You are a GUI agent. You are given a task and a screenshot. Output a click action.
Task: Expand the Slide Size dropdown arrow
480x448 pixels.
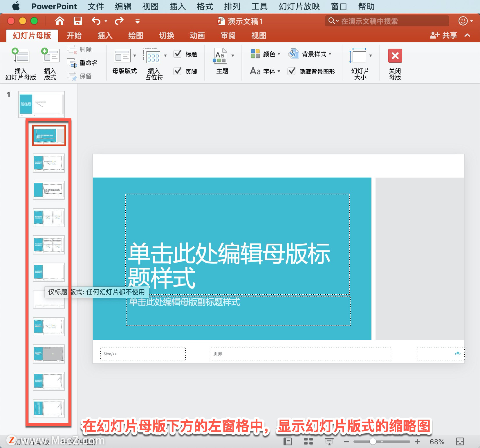pos(371,55)
